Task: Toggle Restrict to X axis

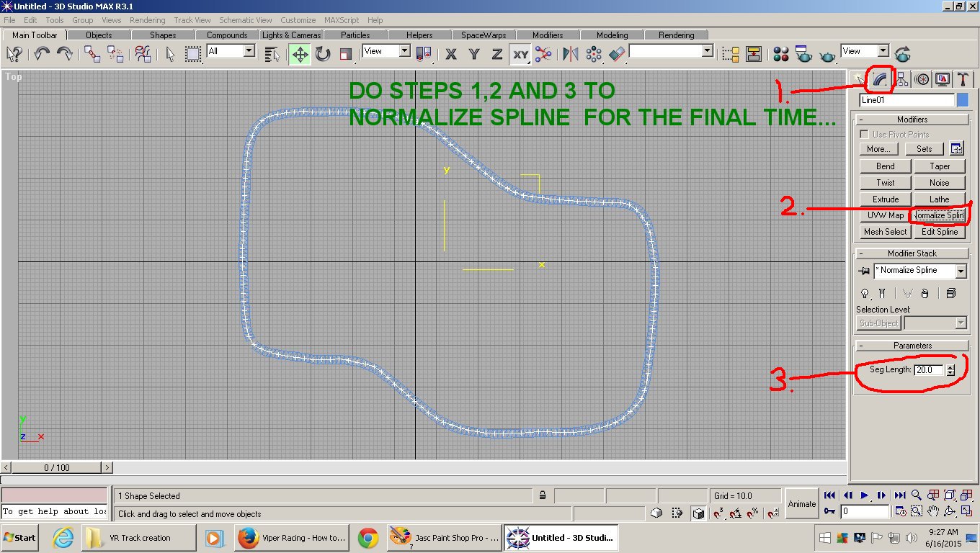Action: tap(451, 54)
